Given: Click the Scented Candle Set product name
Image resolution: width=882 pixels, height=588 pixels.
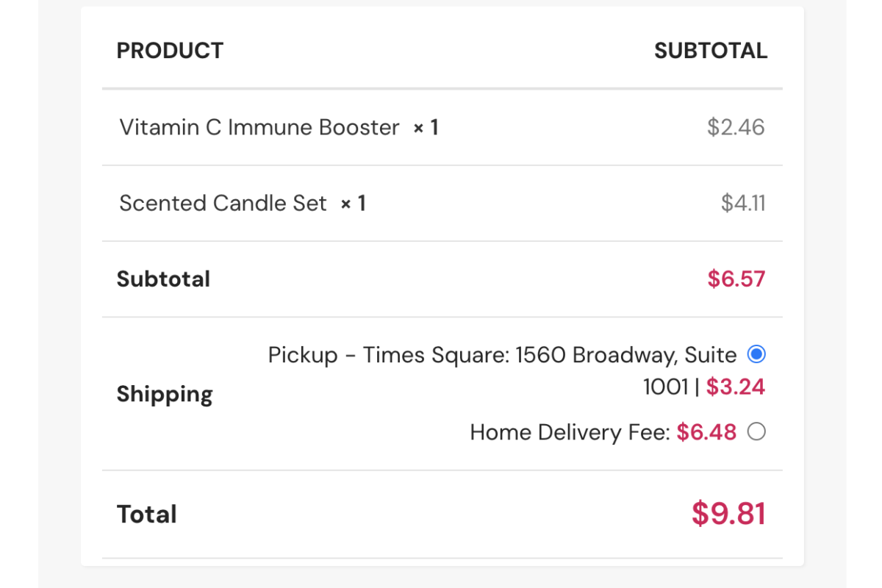Looking at the screenshot, I should (x=223, y=204).
